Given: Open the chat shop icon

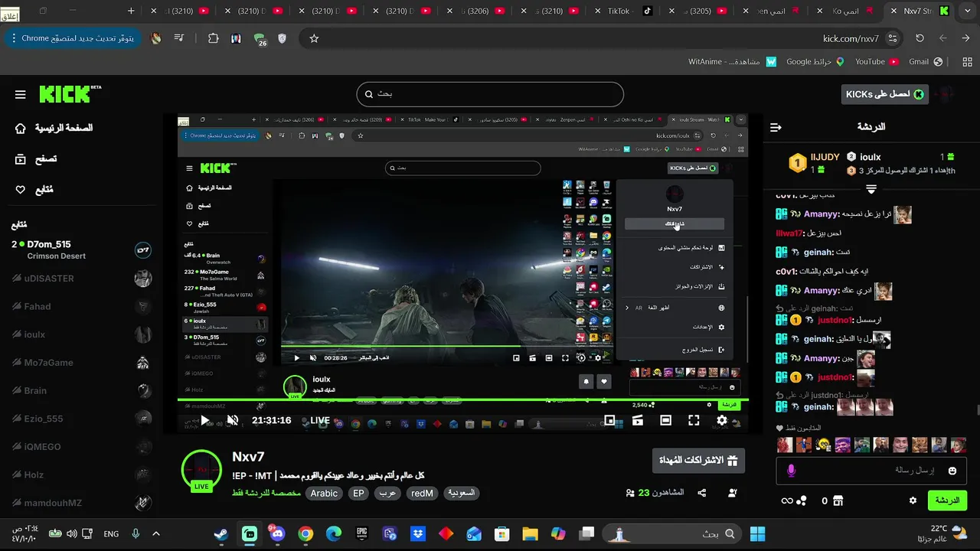Looking at the screenshot, I should (x=838, y=500).
